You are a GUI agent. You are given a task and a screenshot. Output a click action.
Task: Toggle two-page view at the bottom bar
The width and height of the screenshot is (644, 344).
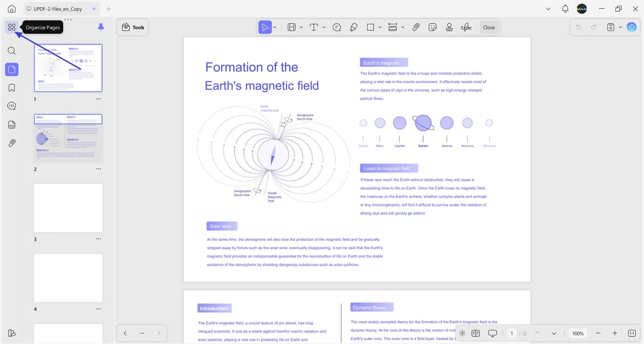pyautogui.click(x=476, y=333)
